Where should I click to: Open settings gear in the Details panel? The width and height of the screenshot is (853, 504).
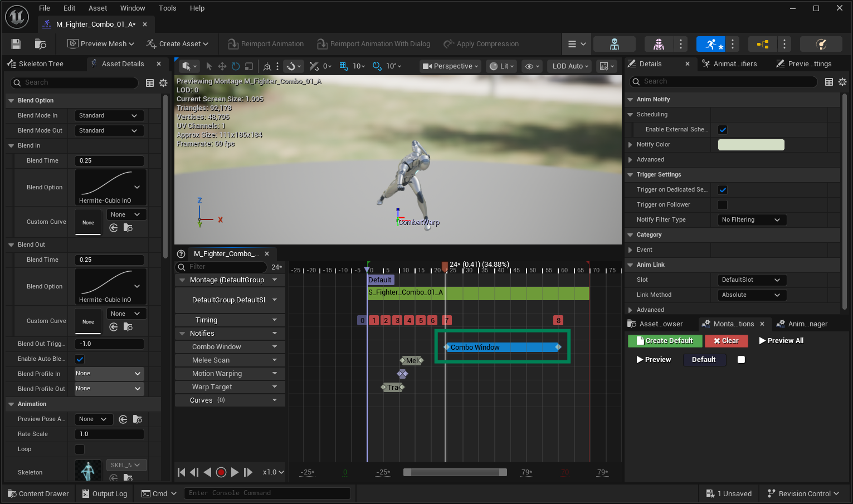(842, 82)
